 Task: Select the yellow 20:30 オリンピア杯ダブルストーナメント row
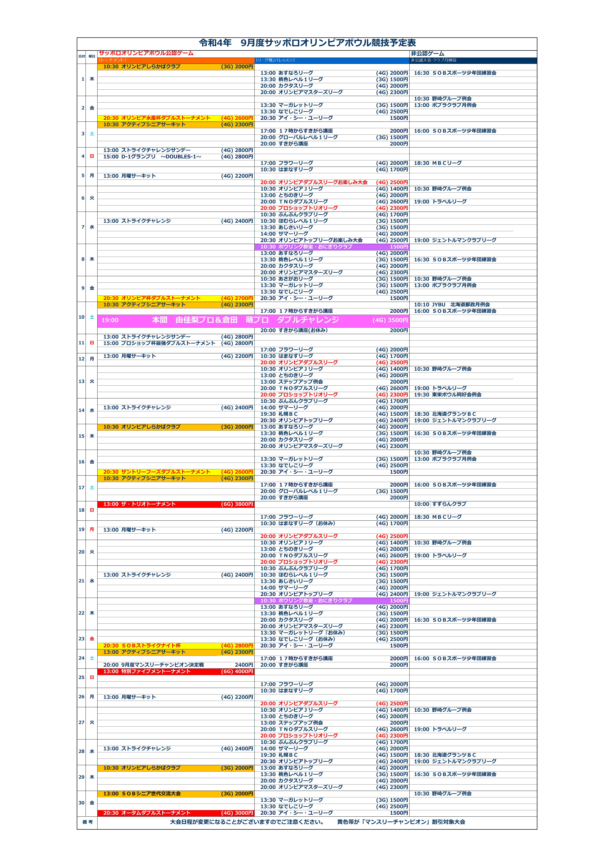click(x=176, y=298)
